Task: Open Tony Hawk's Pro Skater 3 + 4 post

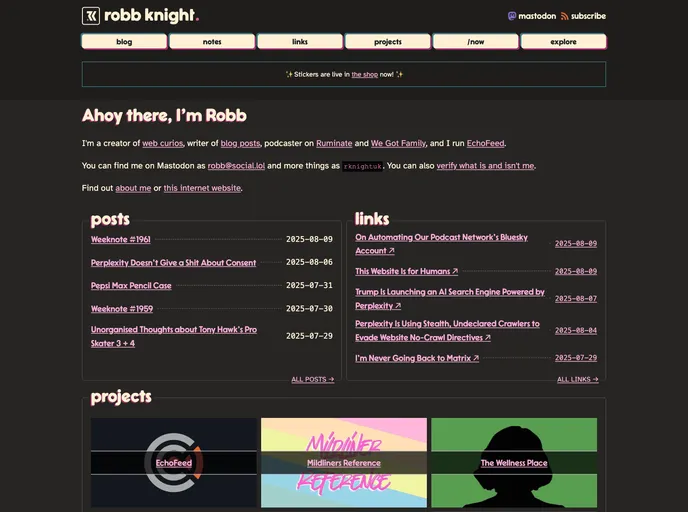Action: pyautogui.click(x=174, y=337)
